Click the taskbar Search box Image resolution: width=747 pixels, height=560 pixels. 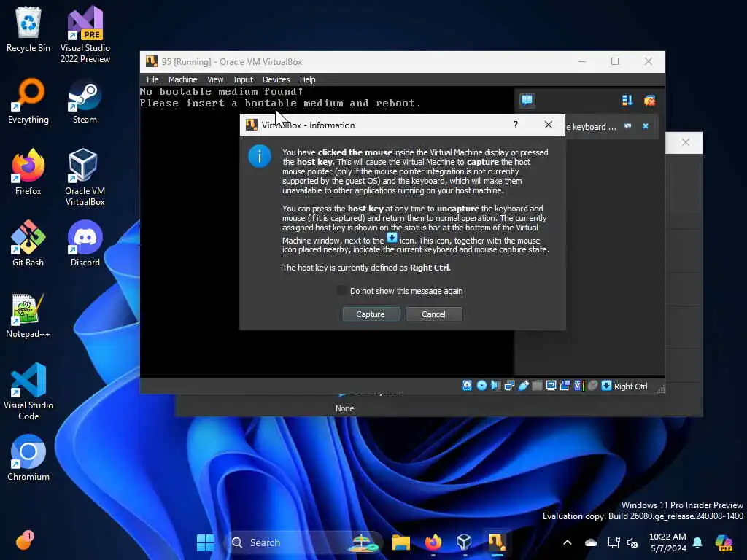coord(303,542)
